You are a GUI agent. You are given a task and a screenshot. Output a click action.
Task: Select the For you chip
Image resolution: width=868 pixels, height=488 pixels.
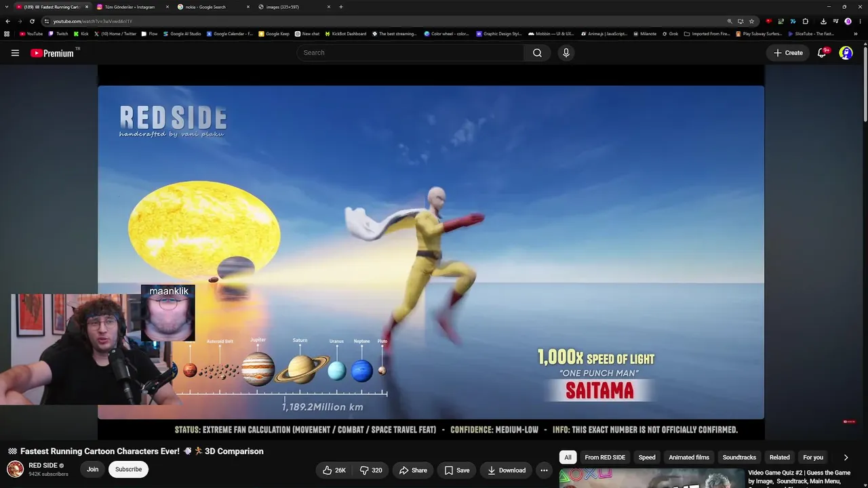813,457
